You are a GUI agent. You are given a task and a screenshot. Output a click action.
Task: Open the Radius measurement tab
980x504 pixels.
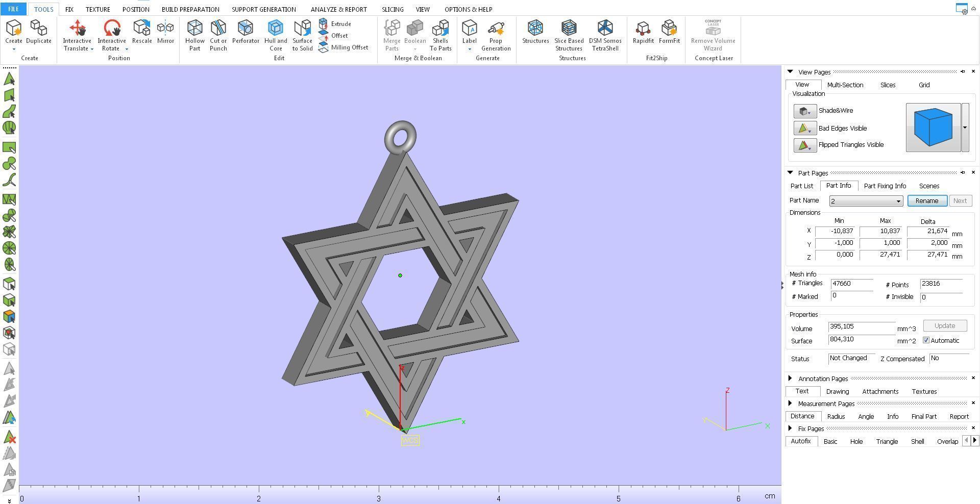point(836,417)
